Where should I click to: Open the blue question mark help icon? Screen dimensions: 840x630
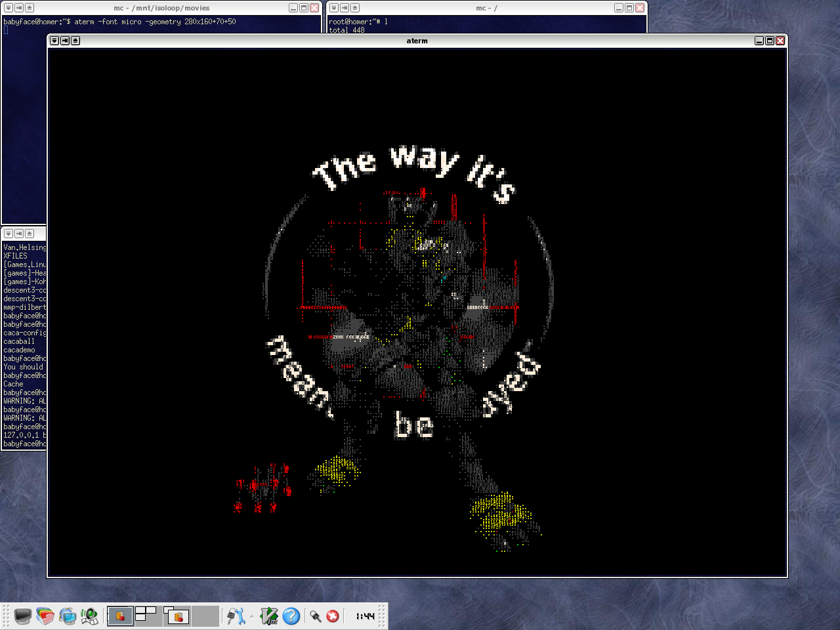tap(291, 616)
